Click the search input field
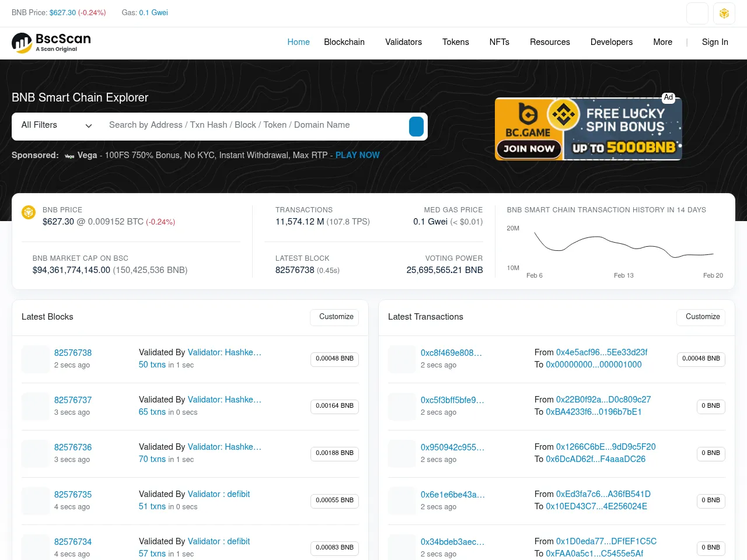This screenshot has height=560, width=747. pyautogui.click(x=257, y=125)
